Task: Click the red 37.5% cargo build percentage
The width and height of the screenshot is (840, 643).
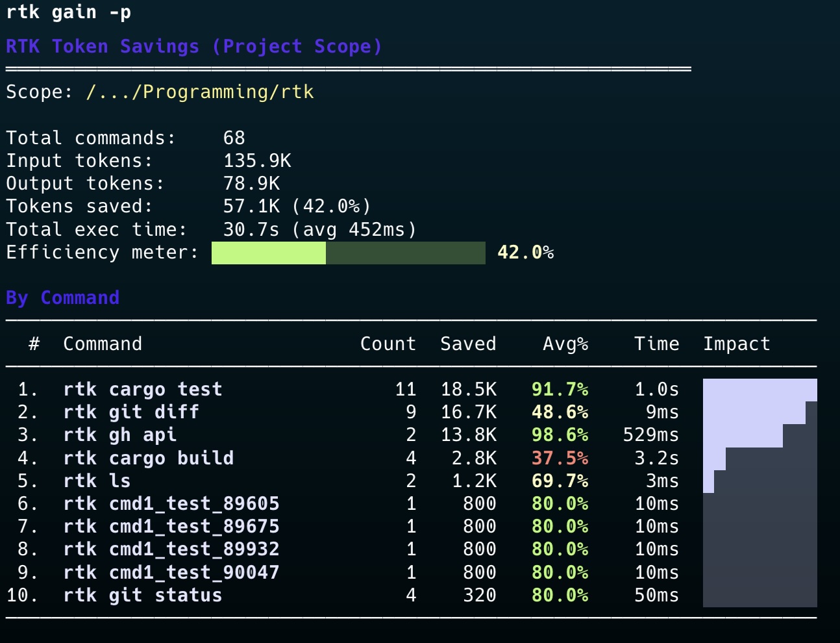Action: pyautogui.click(x=559, y=459)
